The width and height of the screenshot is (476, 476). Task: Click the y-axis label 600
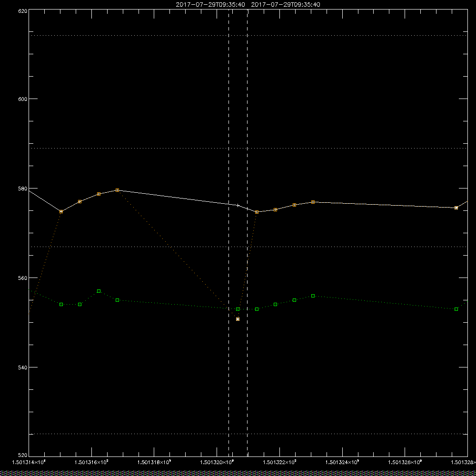click(x=23, y=99)
